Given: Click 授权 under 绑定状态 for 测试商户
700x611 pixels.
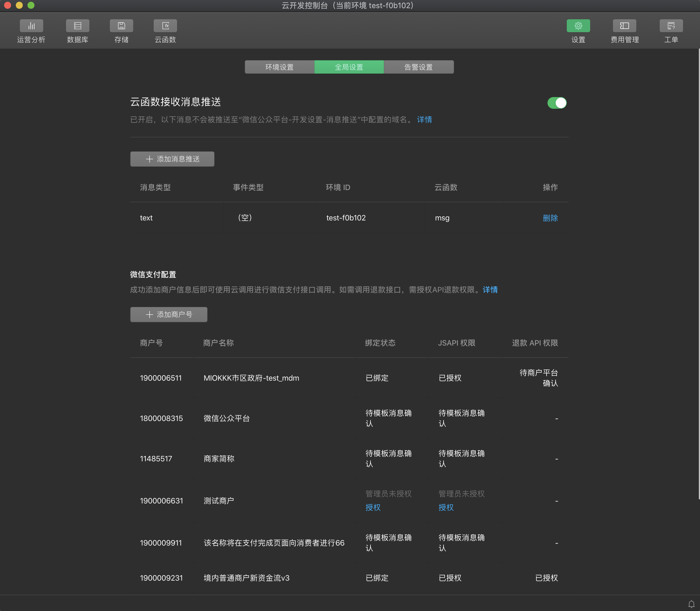Looking at the screenshot, I should [x=373, y=507].
